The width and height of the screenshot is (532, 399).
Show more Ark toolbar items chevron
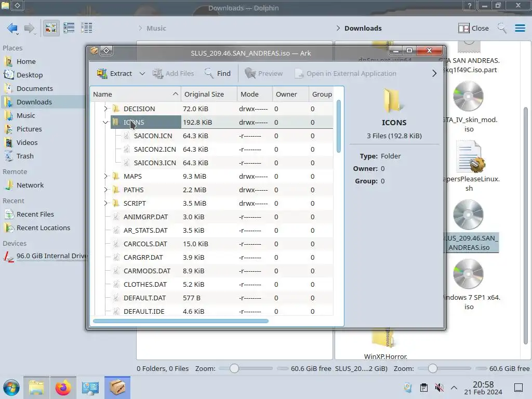click(434, 73)
